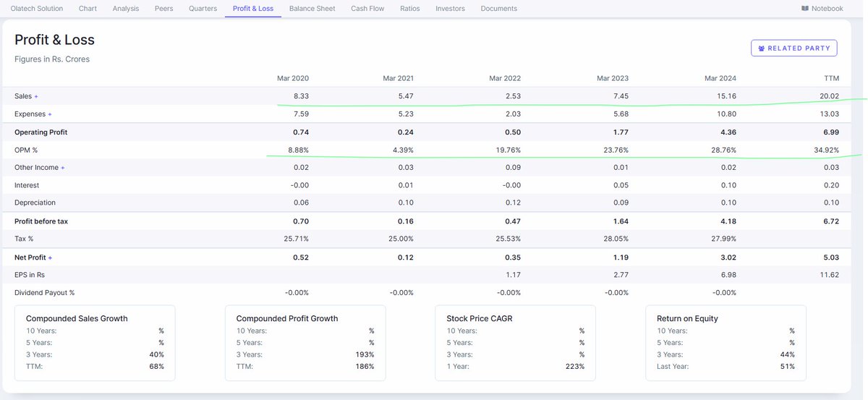
Task: Expand Other Income row plus sign
Action: (x=63, y=168)
